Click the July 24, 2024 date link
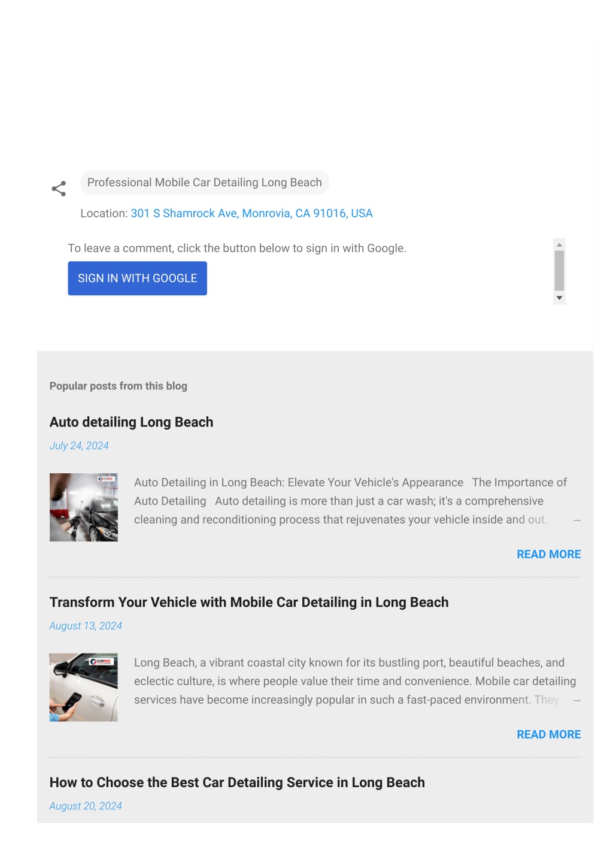 tap(79, 446)
